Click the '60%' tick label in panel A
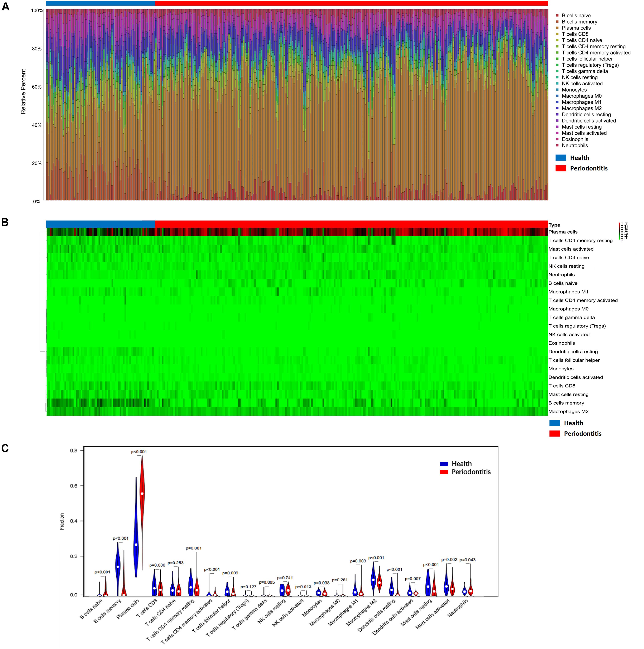This screenshot has height=649, width=644. tap(37, 87)
